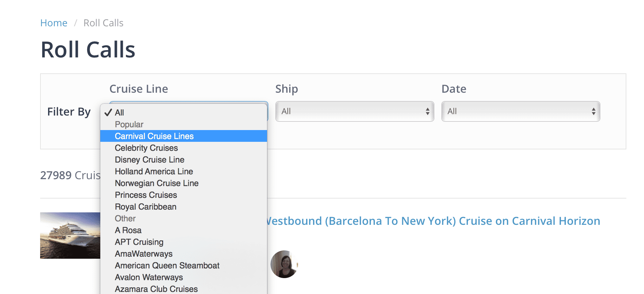Screen dimensions: 644x294
Task: Select Carnival Cruise Lines from dropdown
Action: (x=183, y=136)
